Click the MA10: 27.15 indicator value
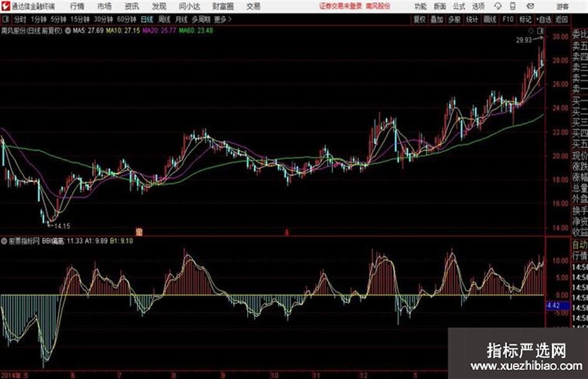 tap(123, 30)
